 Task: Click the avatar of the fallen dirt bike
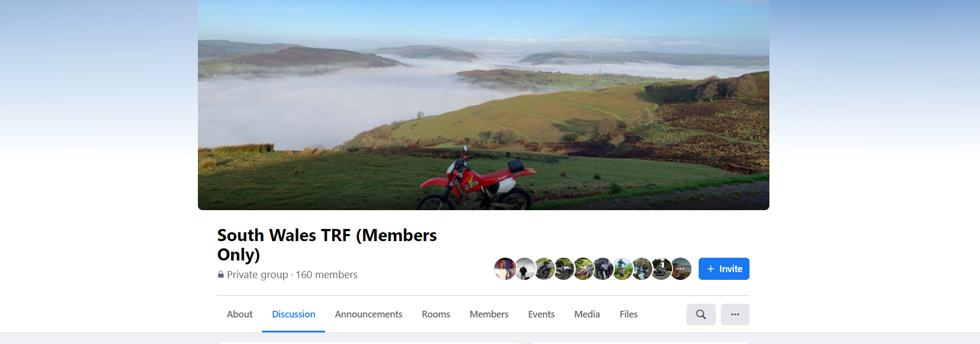click(584, 269)
